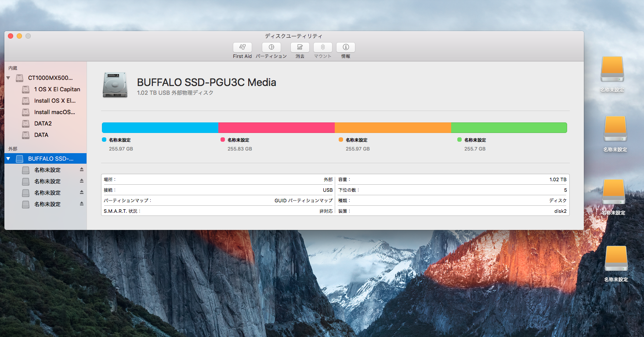Click the 消去 (Erase) toolbar icon
Image resolution: width=644 pixels, height=337 pixels.
300,47
